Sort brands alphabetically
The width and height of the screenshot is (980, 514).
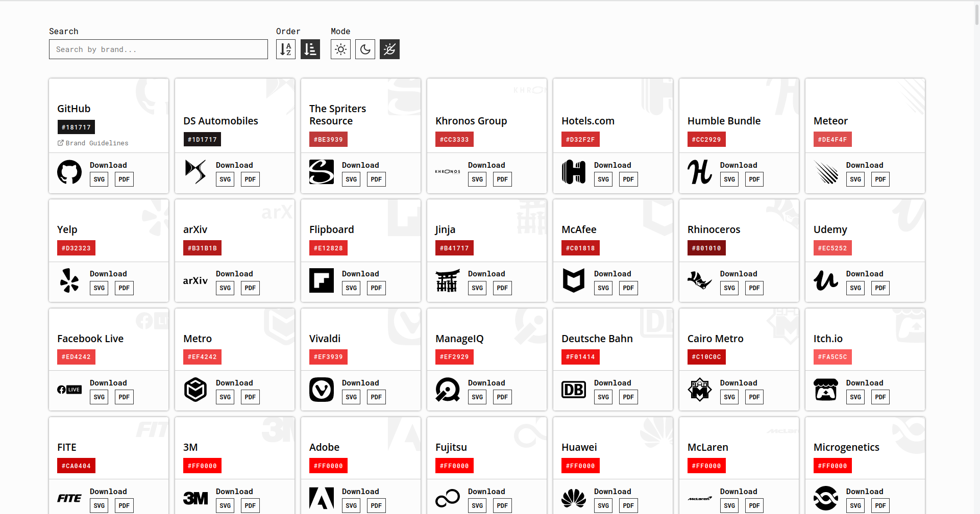(286, 49)
